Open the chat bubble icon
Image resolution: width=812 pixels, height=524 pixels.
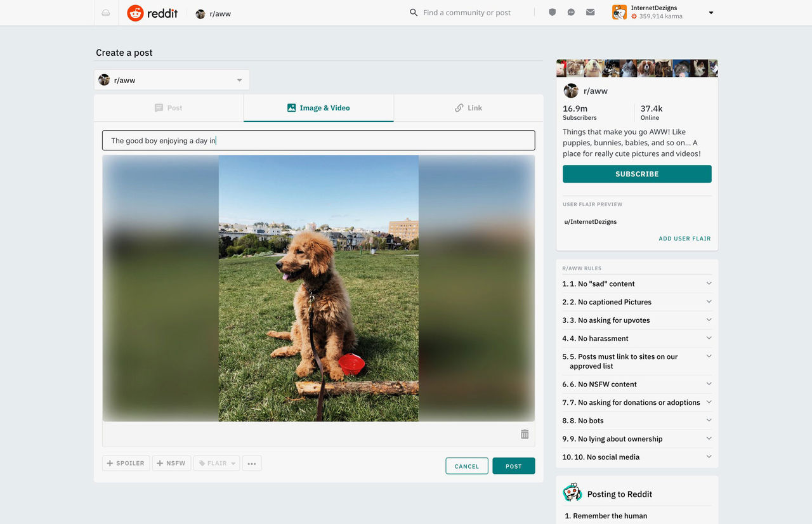(571, 13)
